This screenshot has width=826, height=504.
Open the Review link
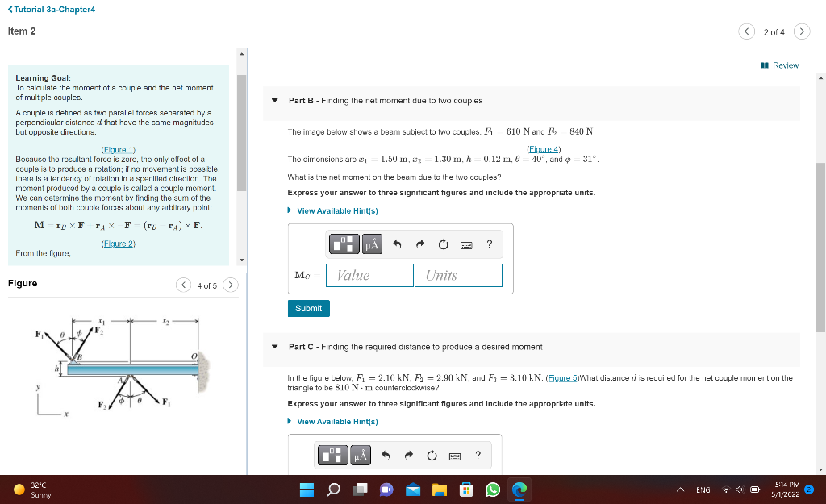click(780, 65)
